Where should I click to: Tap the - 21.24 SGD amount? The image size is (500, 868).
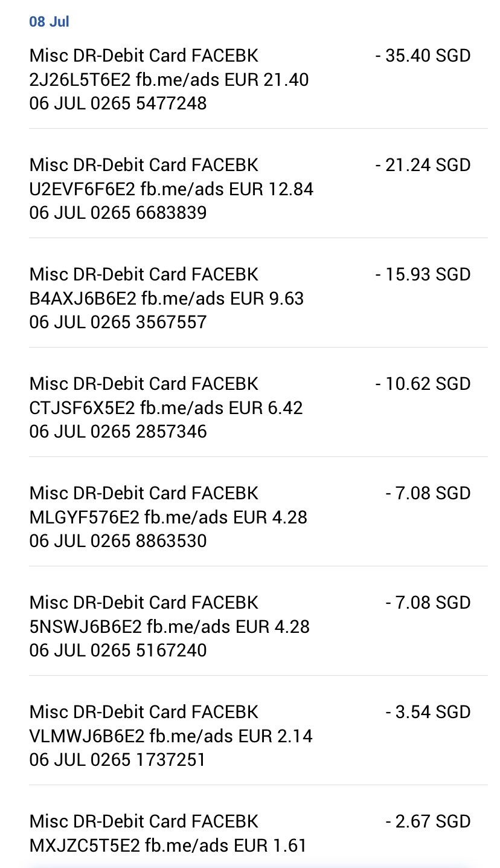click(x=423, y=165)
